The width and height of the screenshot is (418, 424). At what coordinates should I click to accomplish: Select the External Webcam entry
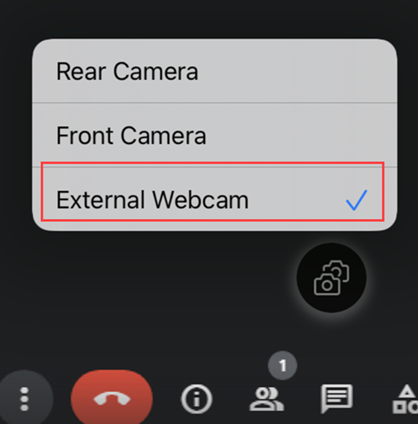(215, 199)
